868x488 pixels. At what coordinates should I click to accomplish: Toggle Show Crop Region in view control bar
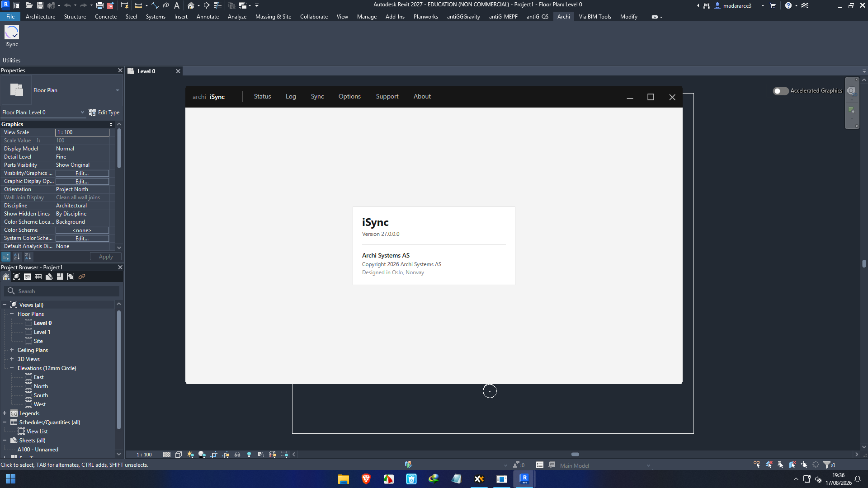pyautogui.click(x=226, y=455)
